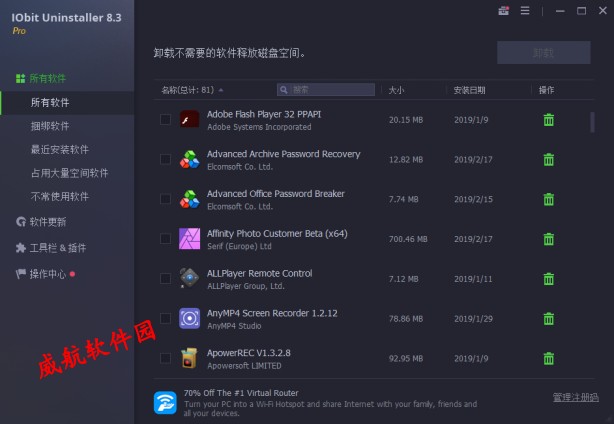Click the puzzle piece icon for 工具栏 & 插件
The image size is (614, 424).
click(x=21, y=248)
